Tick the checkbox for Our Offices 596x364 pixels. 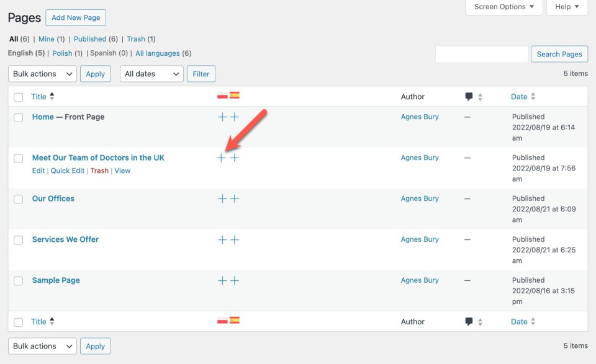pyautogui.click(x=19, y=199)
